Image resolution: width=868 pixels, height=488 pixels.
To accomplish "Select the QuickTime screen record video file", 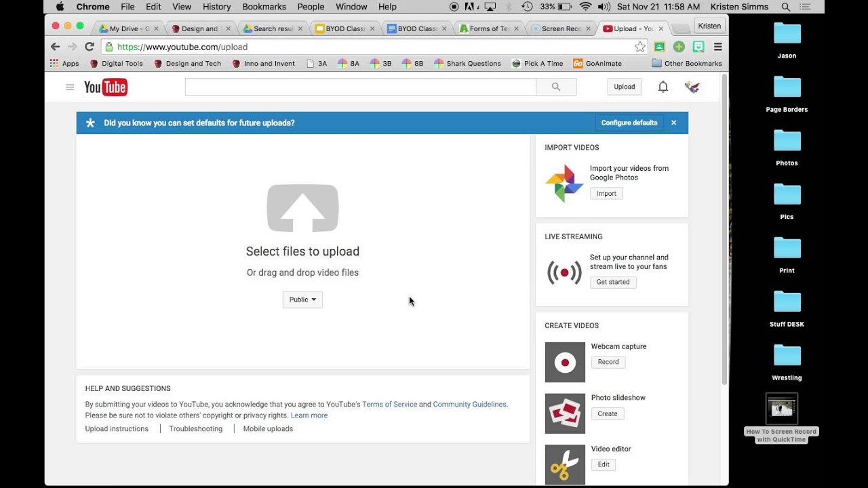I will [x=781, y=418].
